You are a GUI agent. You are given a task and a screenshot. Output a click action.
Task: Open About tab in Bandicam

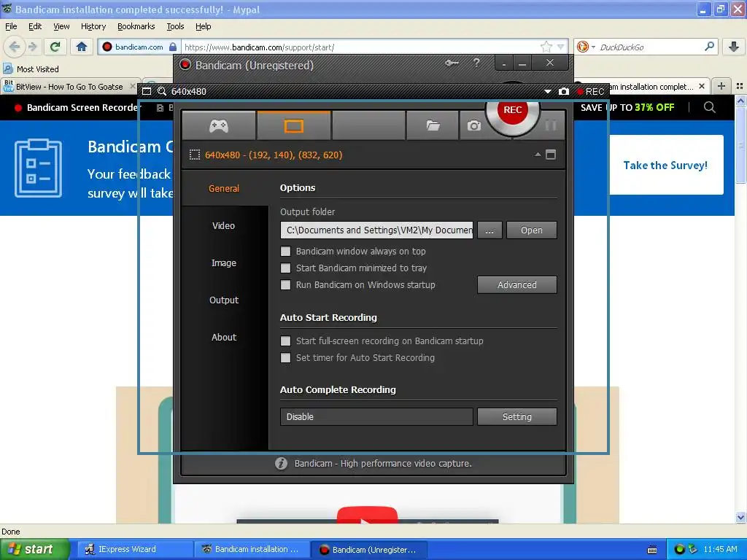pos(224,337)
